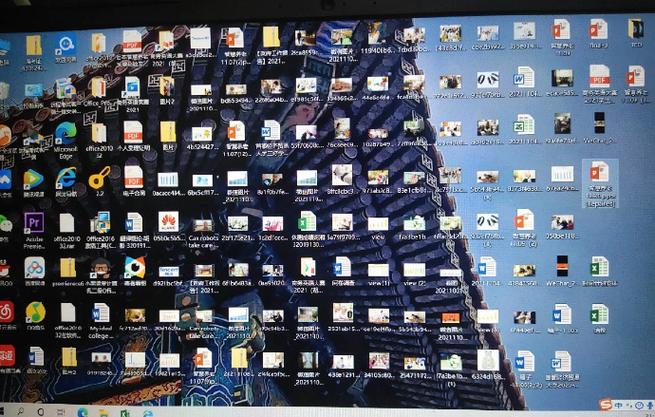Open the Huawei logo image file

click(x=168, y=222)
